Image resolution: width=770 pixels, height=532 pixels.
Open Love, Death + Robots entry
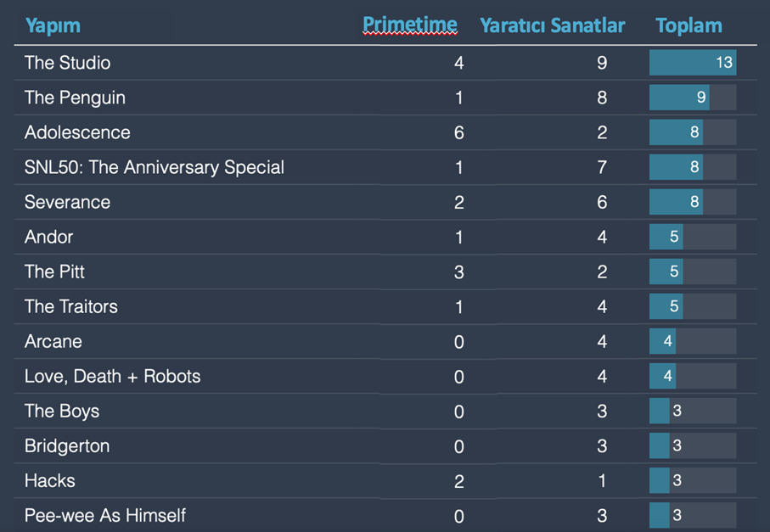pos(113,376)
